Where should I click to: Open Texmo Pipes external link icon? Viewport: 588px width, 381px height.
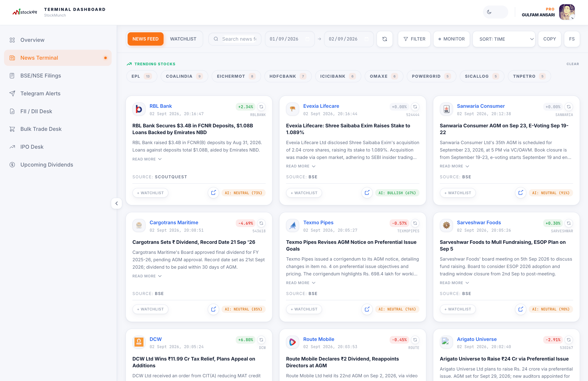pyautogui.click(x=367, y=309)
